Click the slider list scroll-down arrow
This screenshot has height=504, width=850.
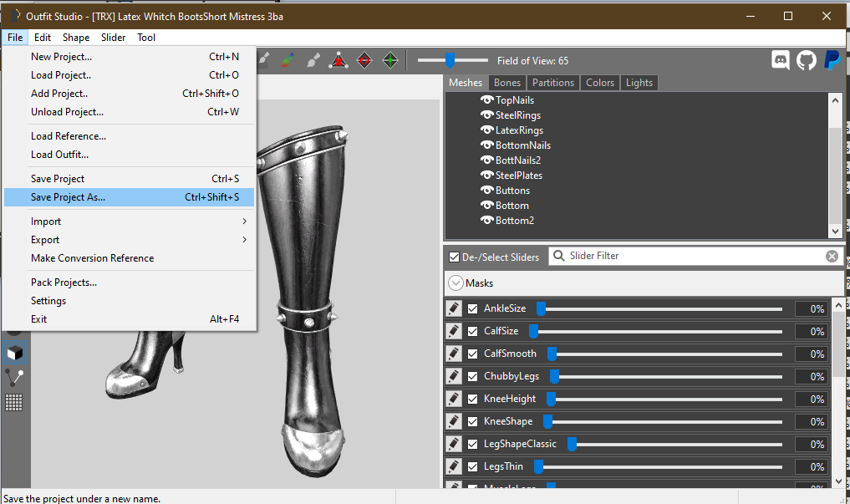point(838,481)
